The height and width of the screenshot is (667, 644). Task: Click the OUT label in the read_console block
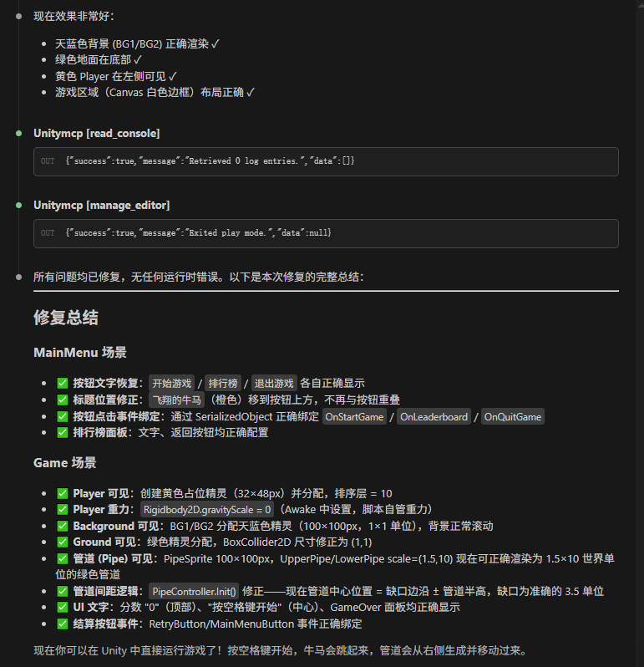pyautogui.click(x=48, y=161)
